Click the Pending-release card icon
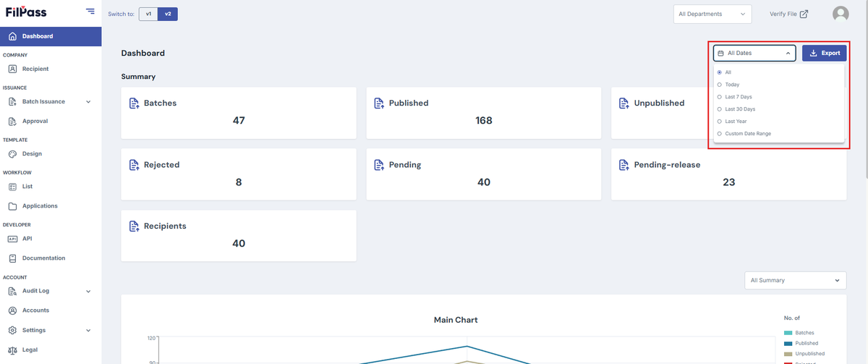868x364 pixels. tap(624, 165)
